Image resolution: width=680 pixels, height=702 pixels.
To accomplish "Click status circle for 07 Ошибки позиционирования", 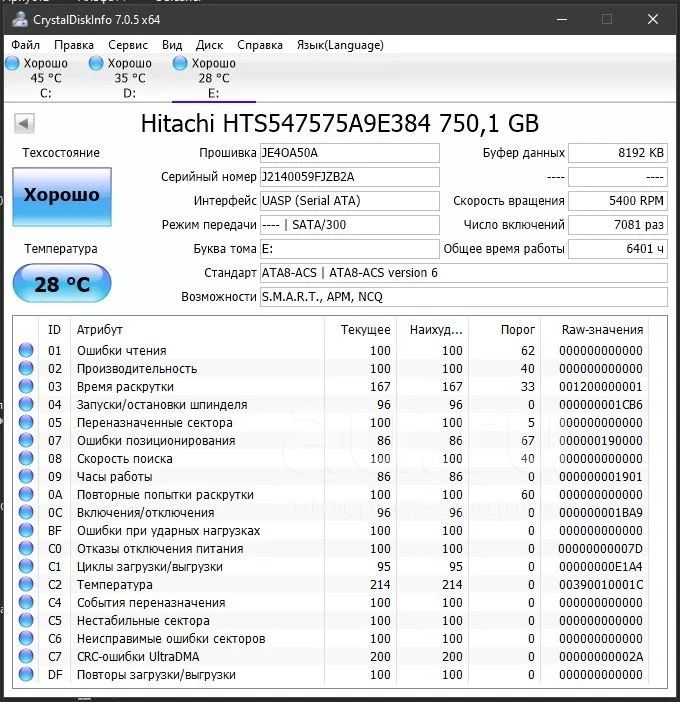I will click(26, 440).
